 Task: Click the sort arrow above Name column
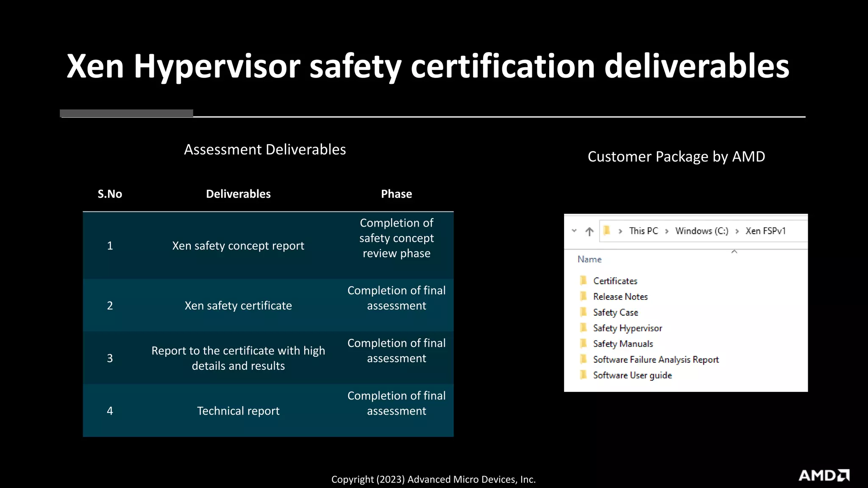(734, 252)
